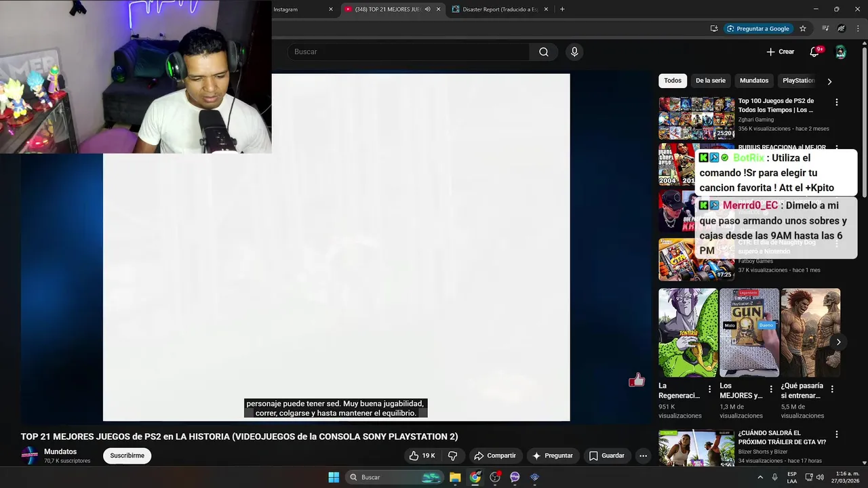Open options for La Regeneraci... short
Screen dimensions: 868x488
click(x=710, y=389)
